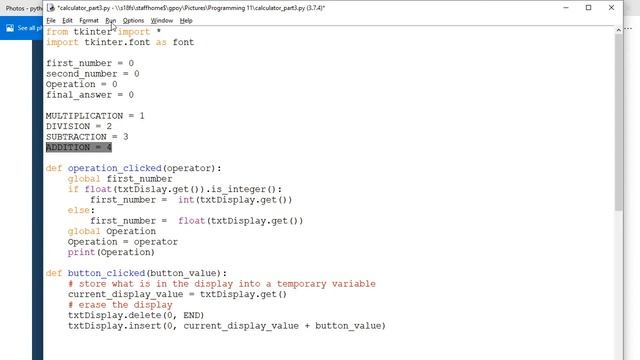Click the line 'DIVISION = 2'
Screen dimensions: 640x360
(x=79, y=127)
